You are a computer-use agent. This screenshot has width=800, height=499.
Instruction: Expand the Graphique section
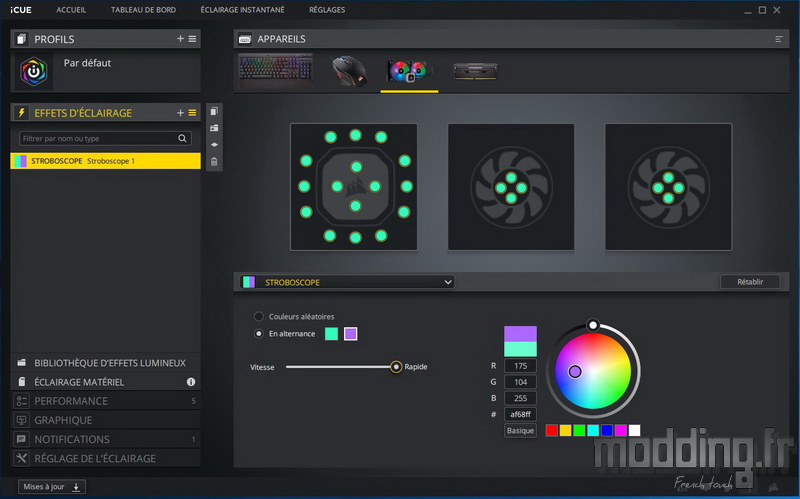pyautogui.click(x=106, y=420)
